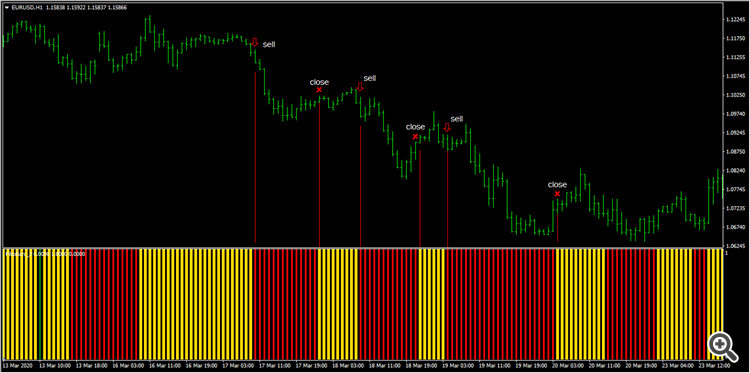
Task: Click the 1.09245 price axis label
Action: coord(737,133)
